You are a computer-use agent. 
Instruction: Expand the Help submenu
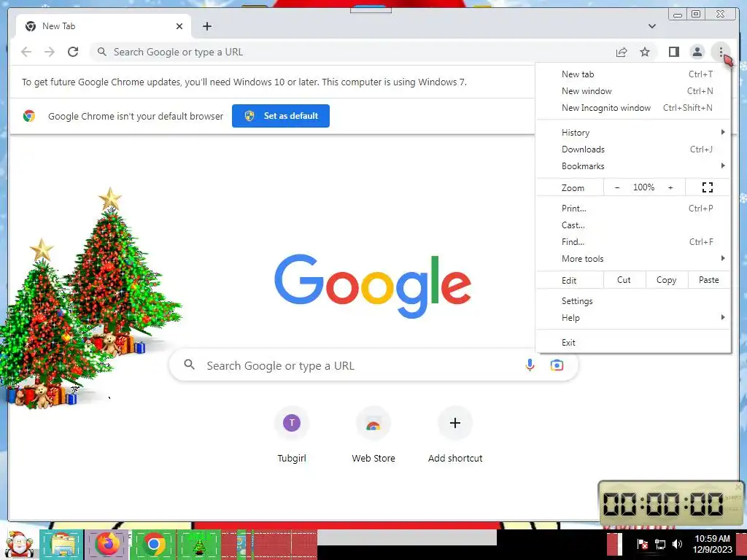tap(633, 318)
